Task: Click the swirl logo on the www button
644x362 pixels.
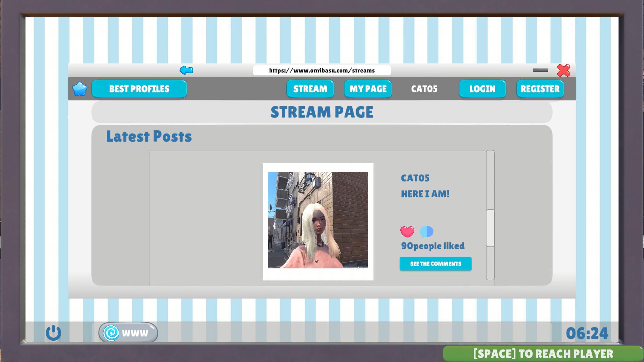Action: (112, 333)
